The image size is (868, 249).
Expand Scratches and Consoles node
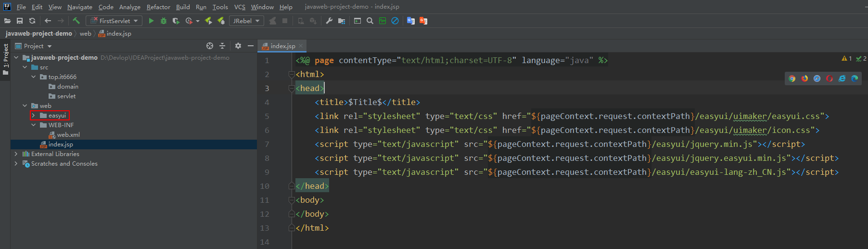tap(16, 164)
